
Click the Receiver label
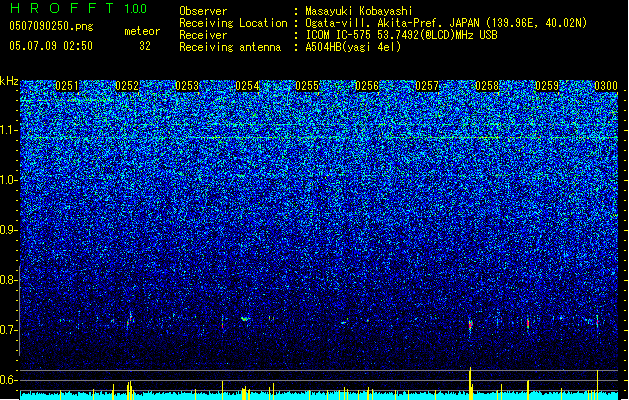tap(203, 35)
